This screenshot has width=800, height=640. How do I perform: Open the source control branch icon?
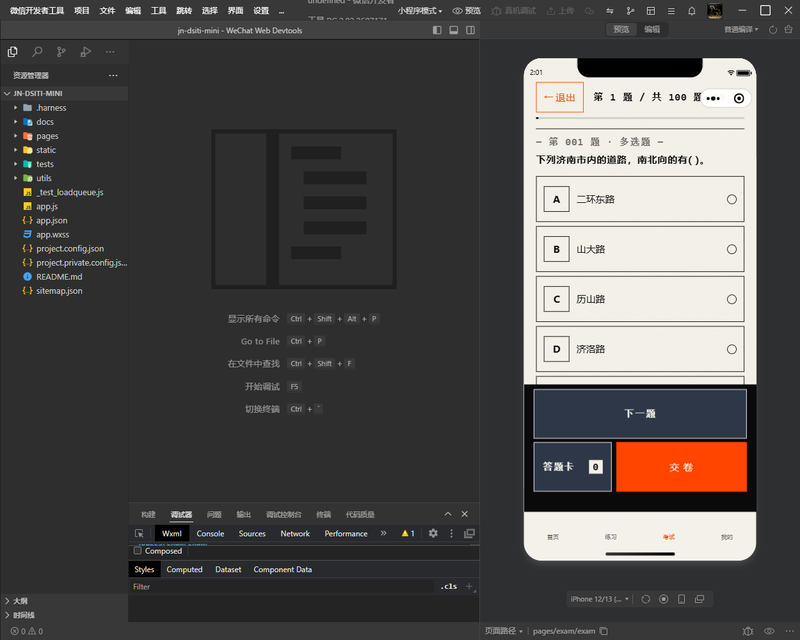pyautogui.click(x=61, y=52)
